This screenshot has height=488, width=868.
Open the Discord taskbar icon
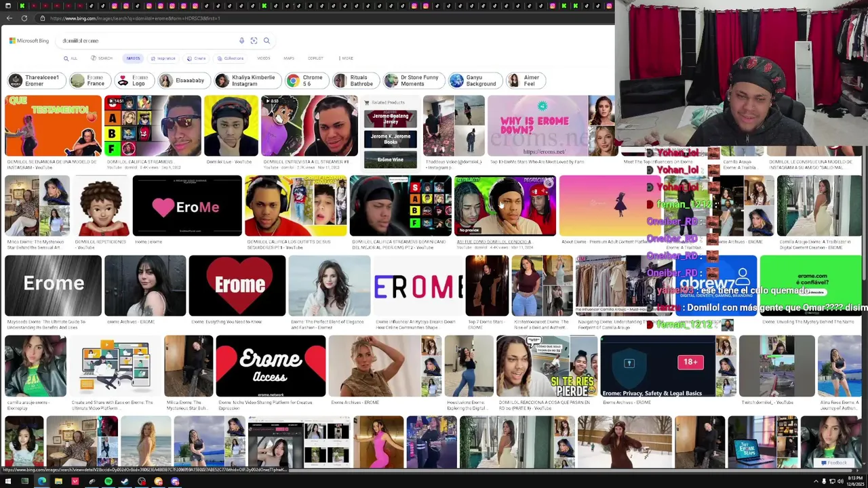(175, 482)
